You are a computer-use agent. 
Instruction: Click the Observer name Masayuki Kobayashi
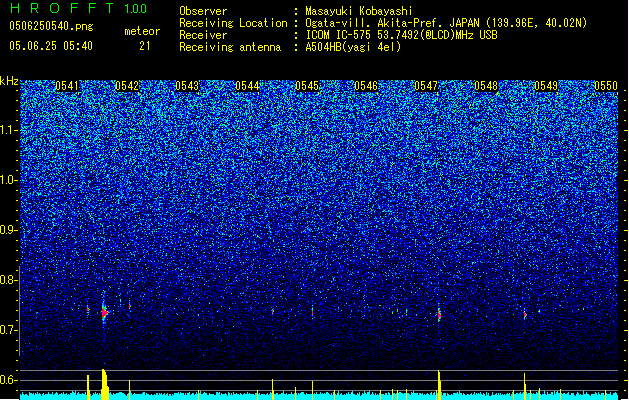pos(359,11)
